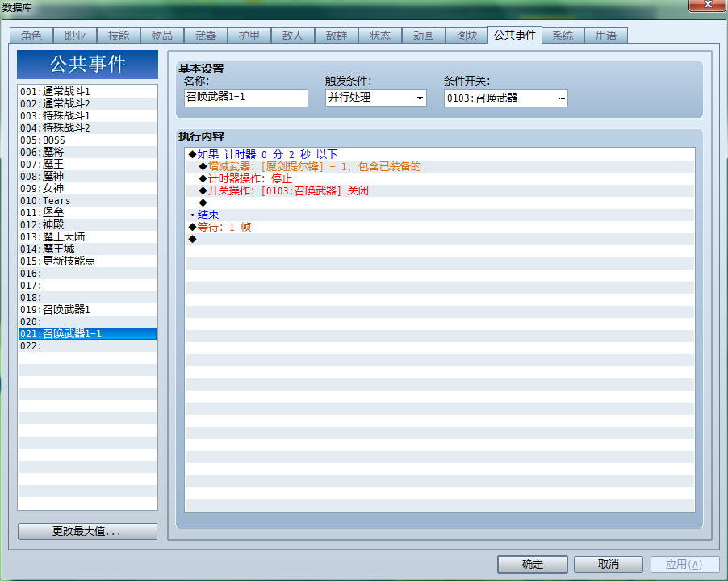The image size is (728, 581).
Task: Switch to the 角色 tab
Action: 31,36
